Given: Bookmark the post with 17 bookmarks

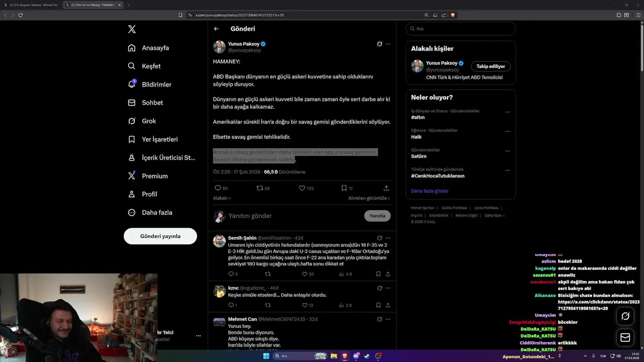Looking at the screenshot, I should [x=344, y=188].
